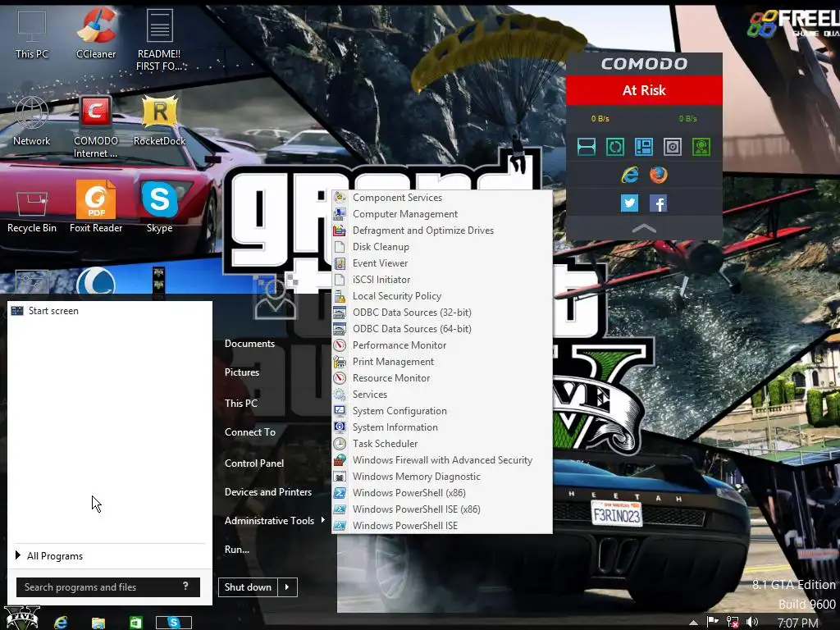The height and width of the screenshot is (630, 840).
Task: Click the Action Center flag tray icon
Action: (713, 622)
